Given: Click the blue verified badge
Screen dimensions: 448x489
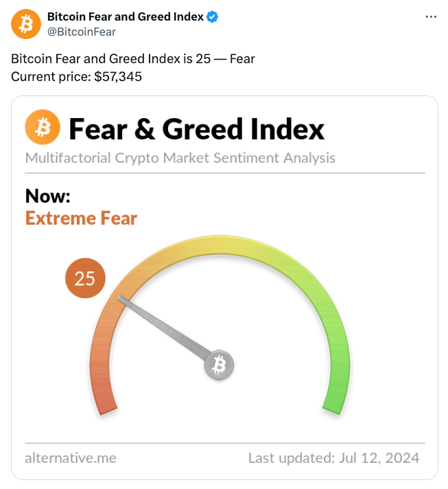Looking at the screenshot, I should click(213, 17).
